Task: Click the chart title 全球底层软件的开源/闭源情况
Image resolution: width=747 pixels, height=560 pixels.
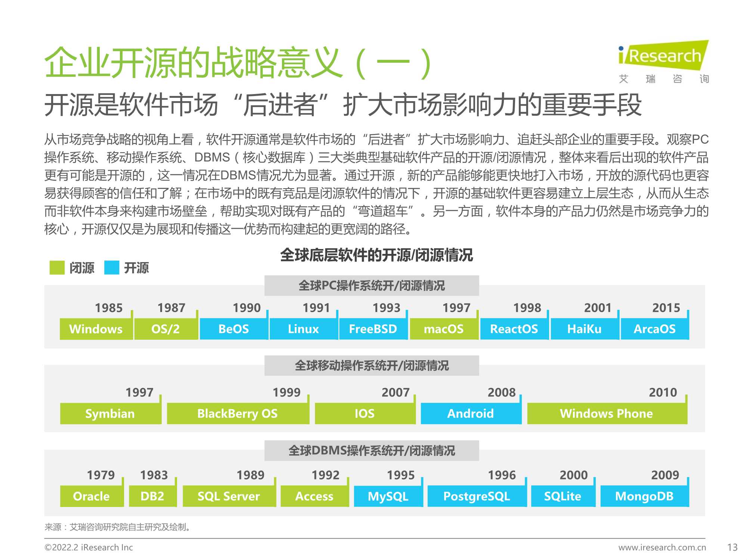Action: (376, 255)
